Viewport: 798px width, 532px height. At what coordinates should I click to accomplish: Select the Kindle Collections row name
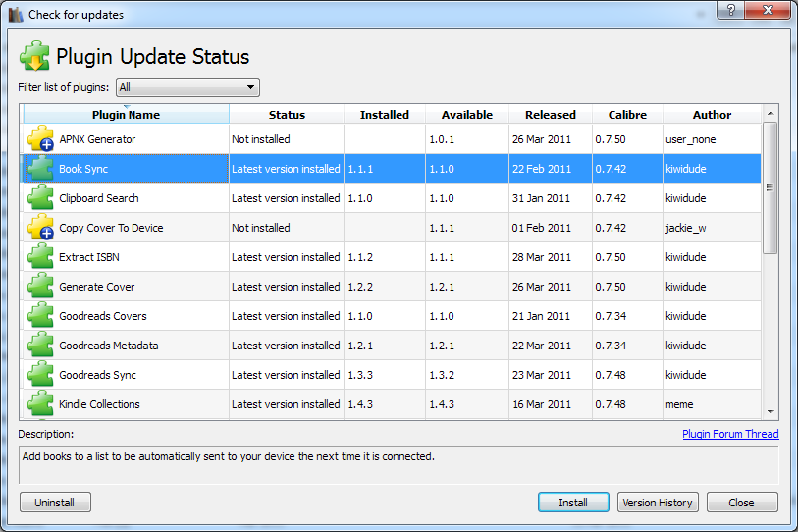click(x=99, y=405)
